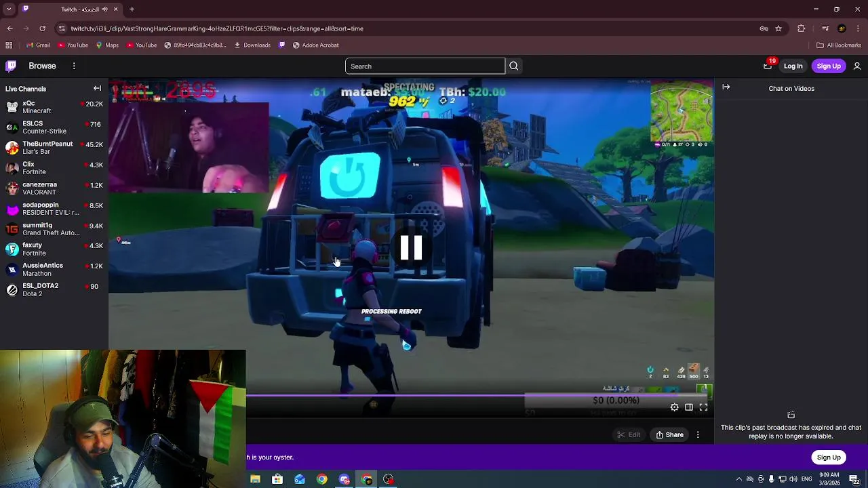The image size is (868, 488).
Task: Open the Apps grid in bookmarks bar
Action: coord(9,45)
